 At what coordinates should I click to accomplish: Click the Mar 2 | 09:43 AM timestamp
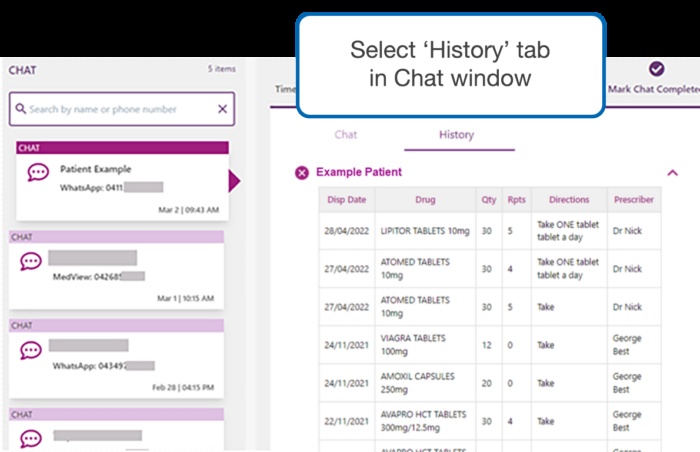tap(188, 209)
